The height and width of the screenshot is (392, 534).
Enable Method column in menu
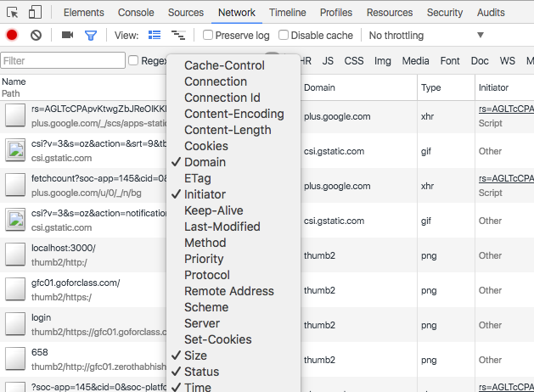click(233, 243)
